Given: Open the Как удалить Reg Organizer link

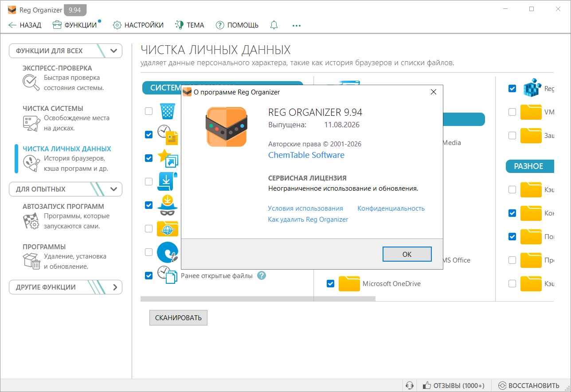Looking at the screenshot, I should (308, 220).
